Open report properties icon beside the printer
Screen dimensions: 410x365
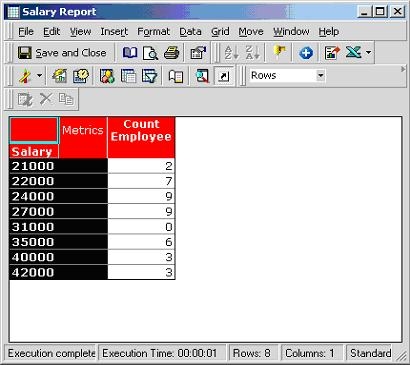point(198,53)
